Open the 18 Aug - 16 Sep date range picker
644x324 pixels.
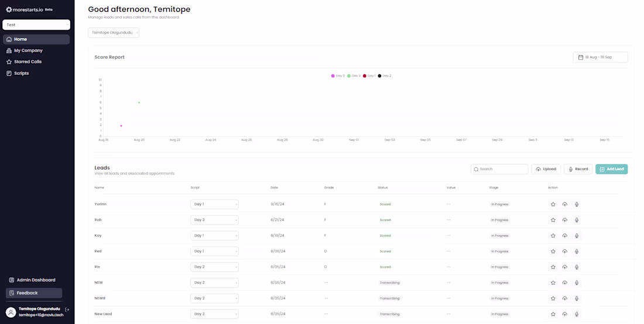coord(600,57)
